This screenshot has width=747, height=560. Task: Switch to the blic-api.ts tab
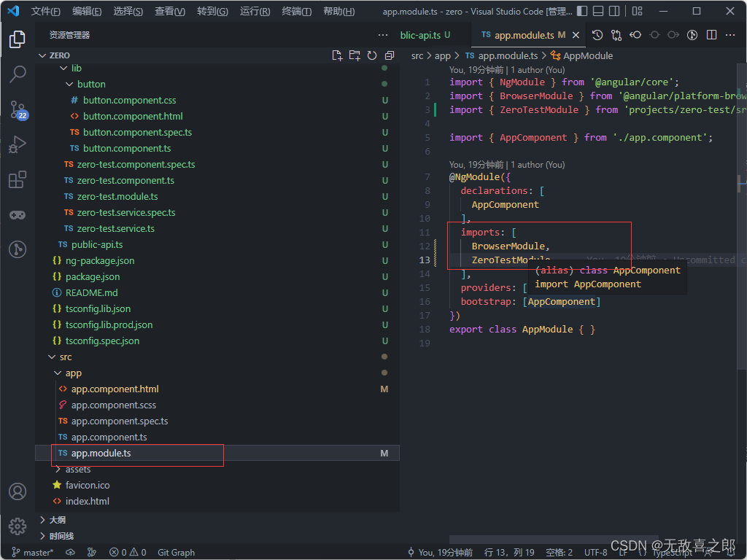[425, 35]
